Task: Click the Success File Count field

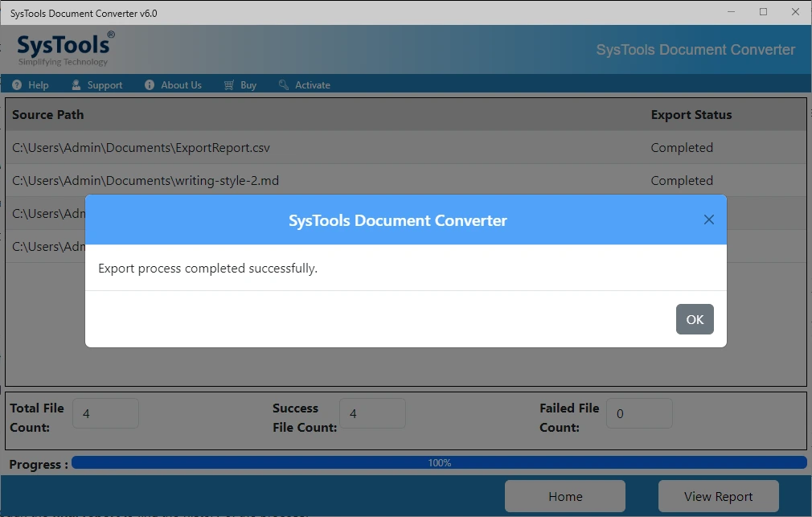Action: [x=372, y=413]
